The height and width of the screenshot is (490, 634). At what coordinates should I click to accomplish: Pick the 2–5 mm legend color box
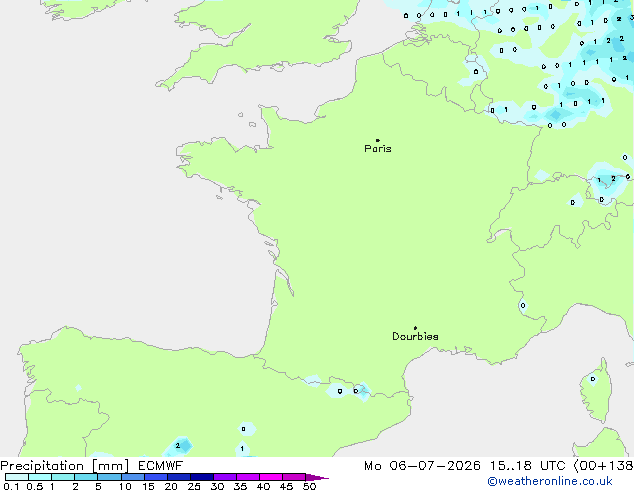pos(86,477)
